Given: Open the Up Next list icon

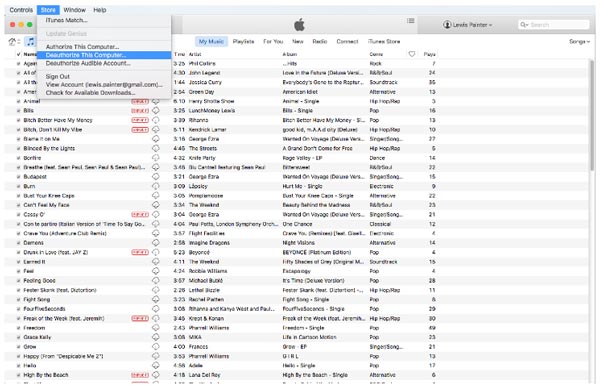Looking at the screenshot, I should pyautogui.click(x=411, y=21).
